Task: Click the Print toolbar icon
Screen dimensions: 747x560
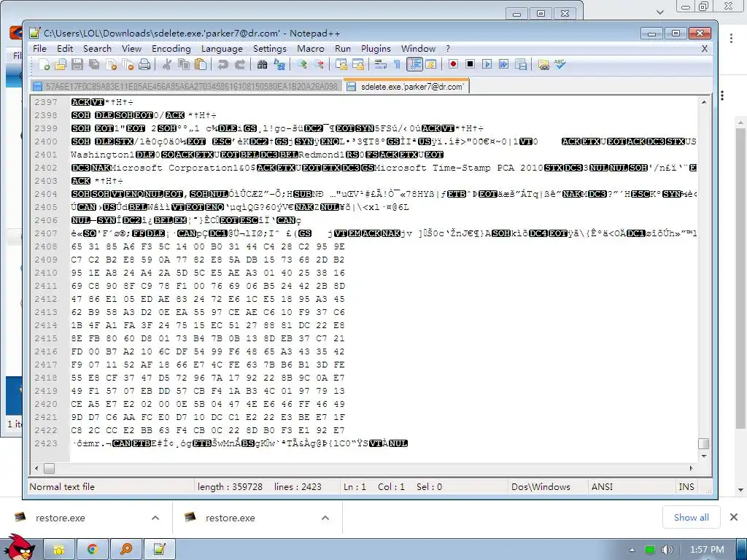Action: pyautogui.click(x=144, y=64)
